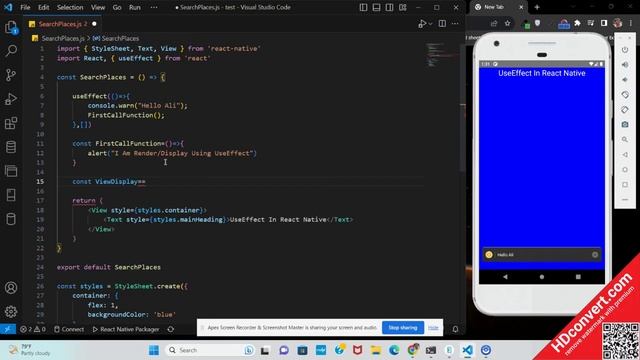640x360 pixels.
Task: Click the errors and warnings count in status bar
Action: pos(33,329)
